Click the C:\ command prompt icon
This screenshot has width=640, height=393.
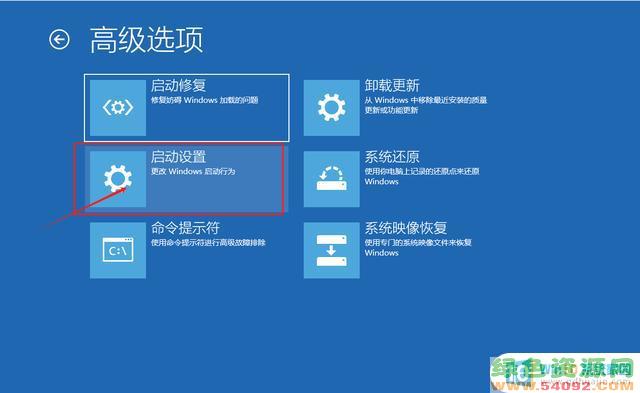[x=118, y=250]
